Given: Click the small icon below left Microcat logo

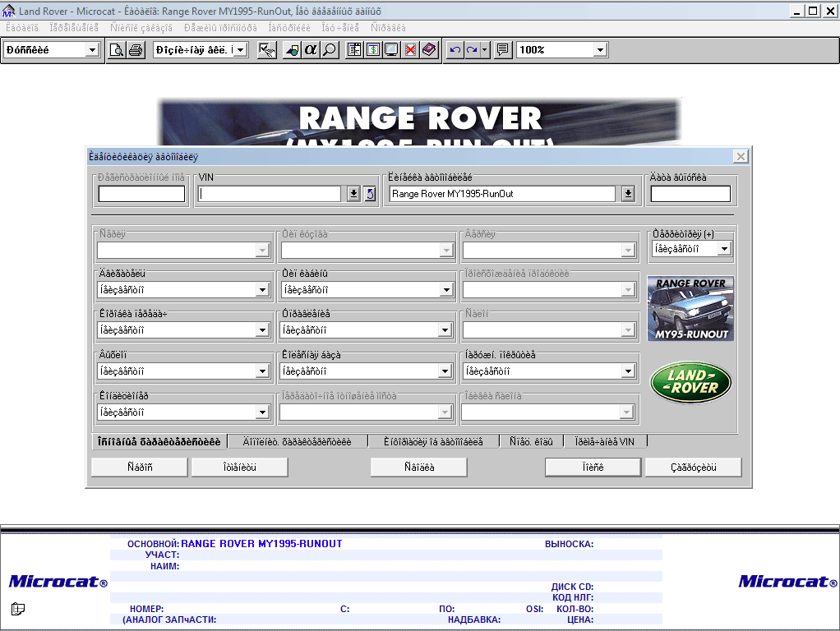Looking at the screenshot, I should pyautogui.click(x=18, y=609).
